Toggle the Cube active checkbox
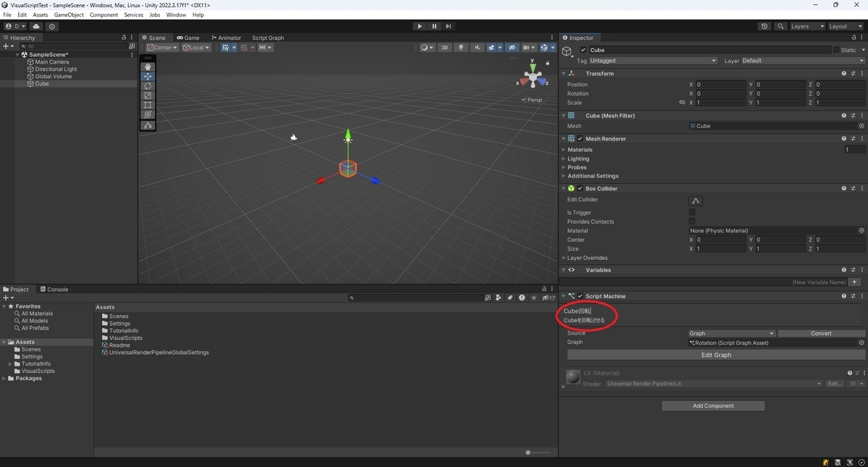868x467 pixels. (x=584, y=50)
